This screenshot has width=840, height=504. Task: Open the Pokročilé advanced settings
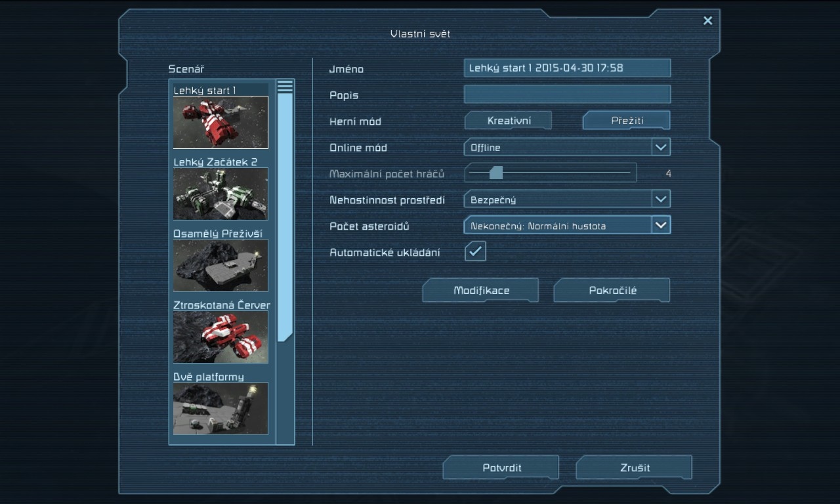(612, 290)
